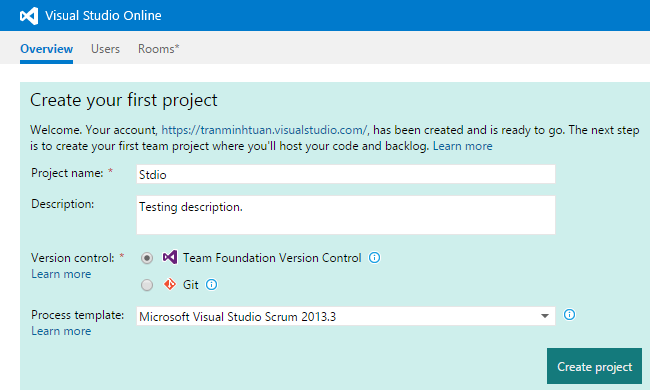Click the Team Foundation Version Control label
This screenshot has height=390, width=650.
pyautogui.click(x=272, y=258)
